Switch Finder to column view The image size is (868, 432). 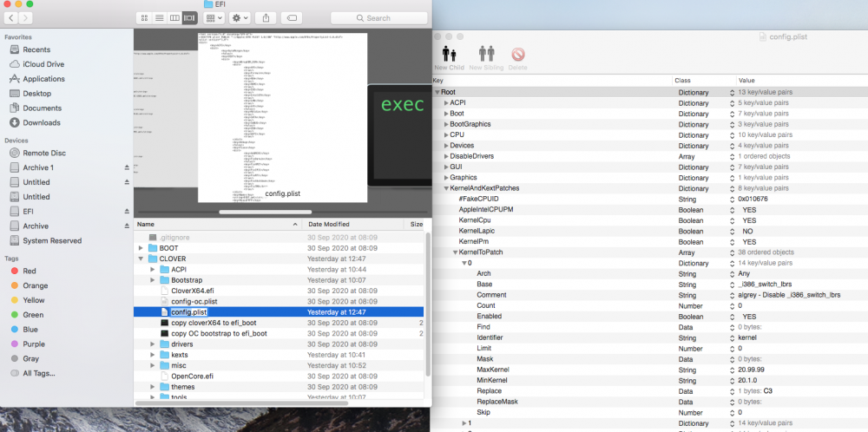click(174, 18)
